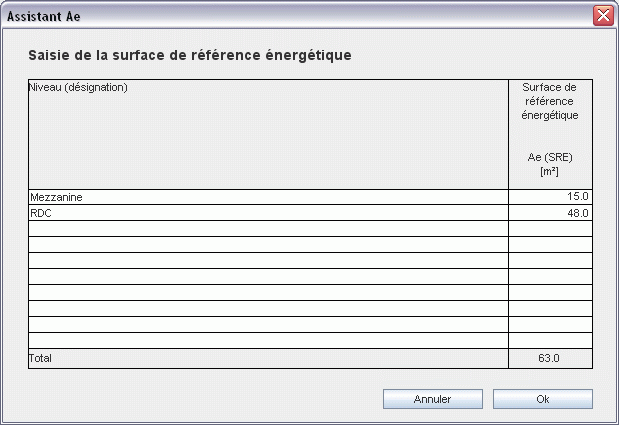Select the Mezzanine level name cell
Image resolution: width=619 pixels, height=425 pixels.
tap(268, 197)
